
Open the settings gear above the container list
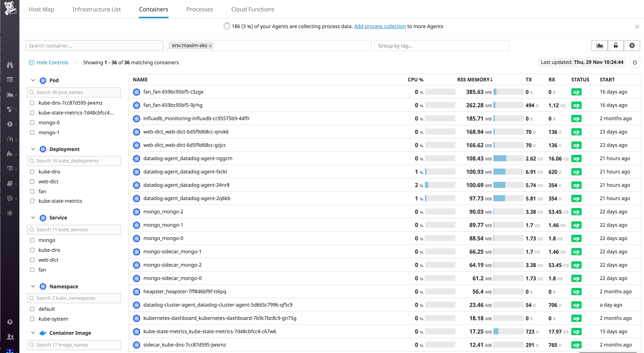coord(632,45)
